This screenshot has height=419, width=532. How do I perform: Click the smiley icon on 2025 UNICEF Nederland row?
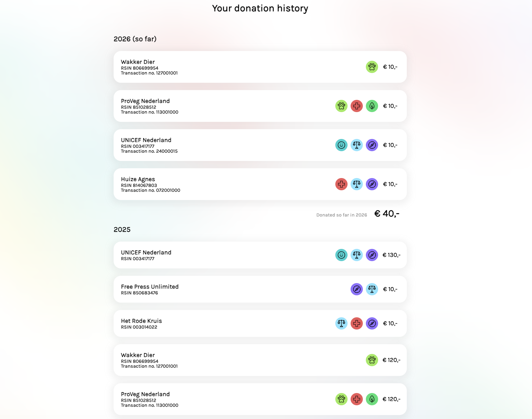coord(341,255)
